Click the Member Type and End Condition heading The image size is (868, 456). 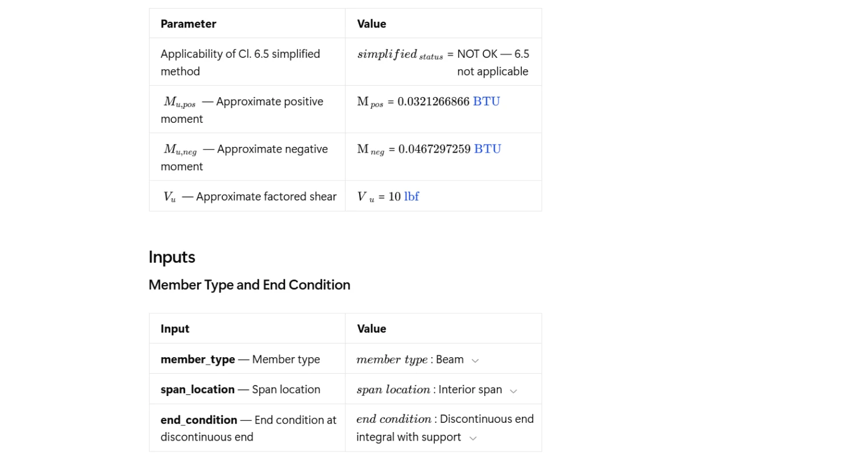click(249, 285)
